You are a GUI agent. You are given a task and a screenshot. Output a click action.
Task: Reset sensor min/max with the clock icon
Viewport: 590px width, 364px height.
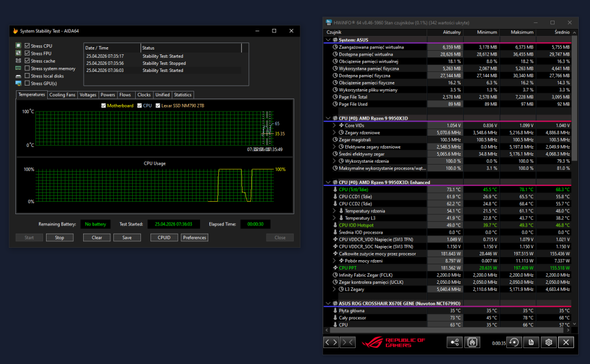[x=514, y=342]
